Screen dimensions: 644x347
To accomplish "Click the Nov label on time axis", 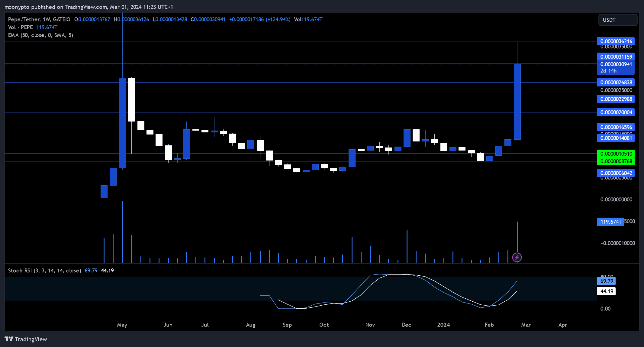I will coord(370,325).
